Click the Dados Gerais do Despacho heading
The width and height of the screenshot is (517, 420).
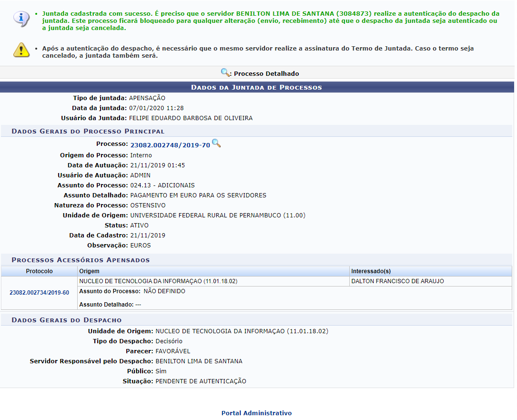67,320
